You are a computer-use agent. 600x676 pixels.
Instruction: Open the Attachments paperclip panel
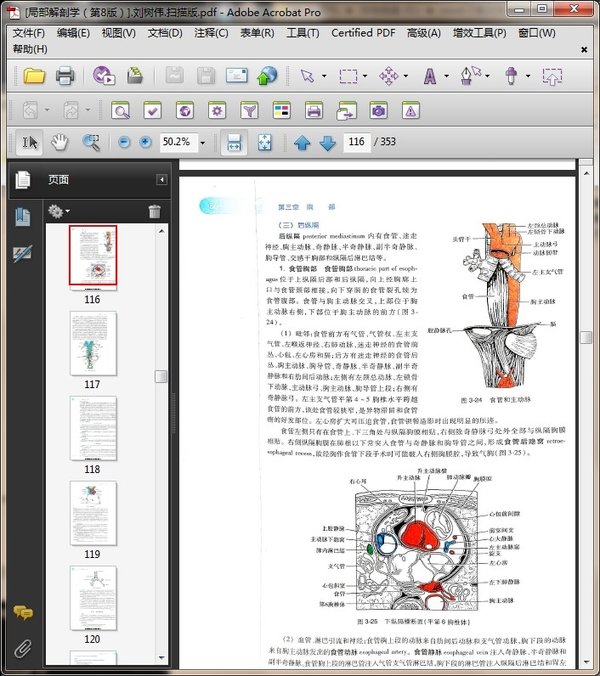click(22, 647)
